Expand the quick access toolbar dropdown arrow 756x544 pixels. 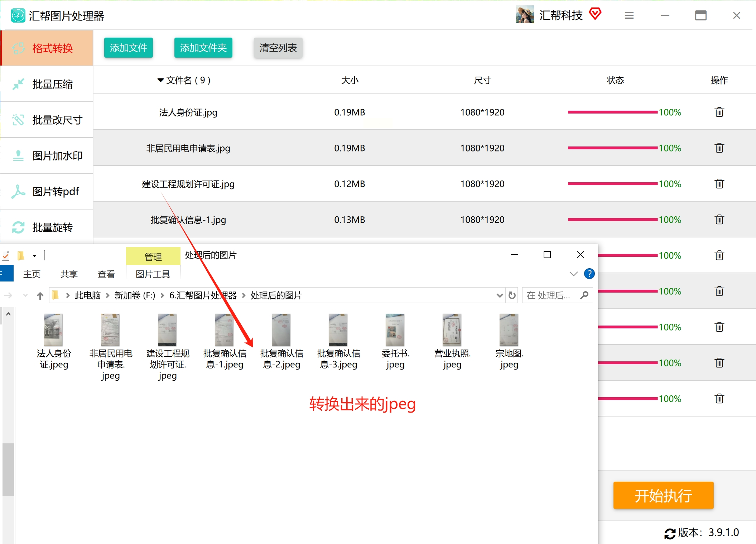coord(34,256)
